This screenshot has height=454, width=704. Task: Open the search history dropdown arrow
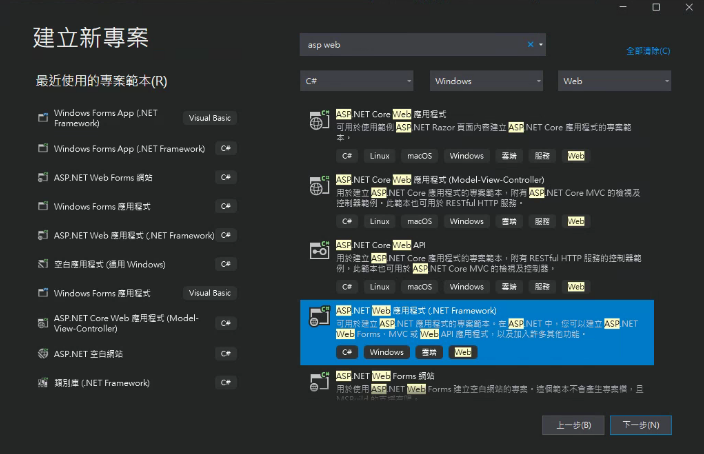click(541, 44)
